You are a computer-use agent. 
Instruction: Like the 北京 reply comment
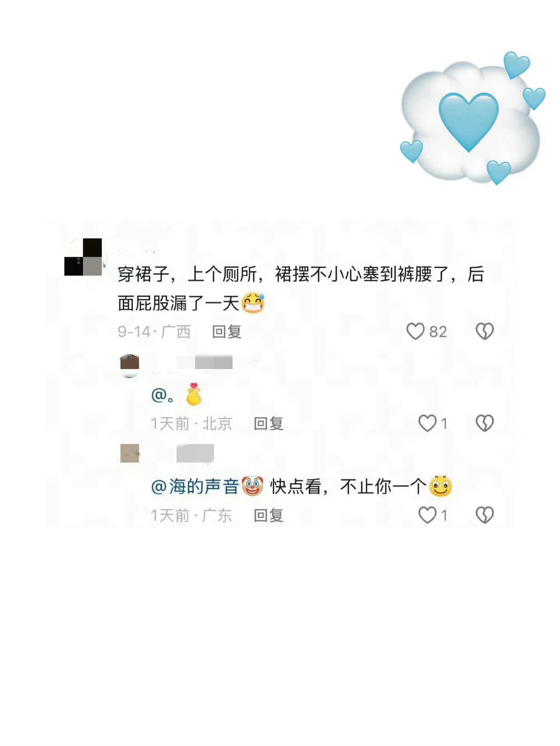click(x=427, y=423)
